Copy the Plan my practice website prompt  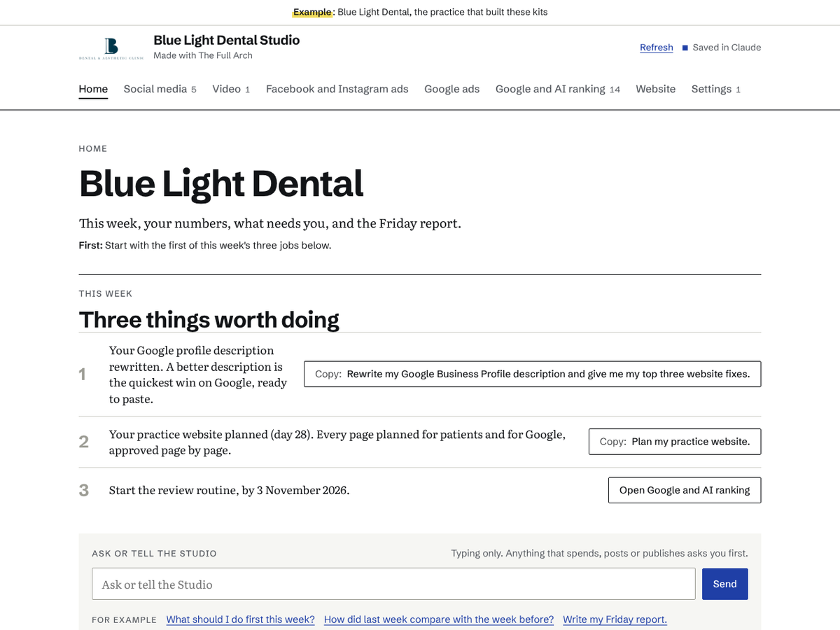click(x=675, y=442)
